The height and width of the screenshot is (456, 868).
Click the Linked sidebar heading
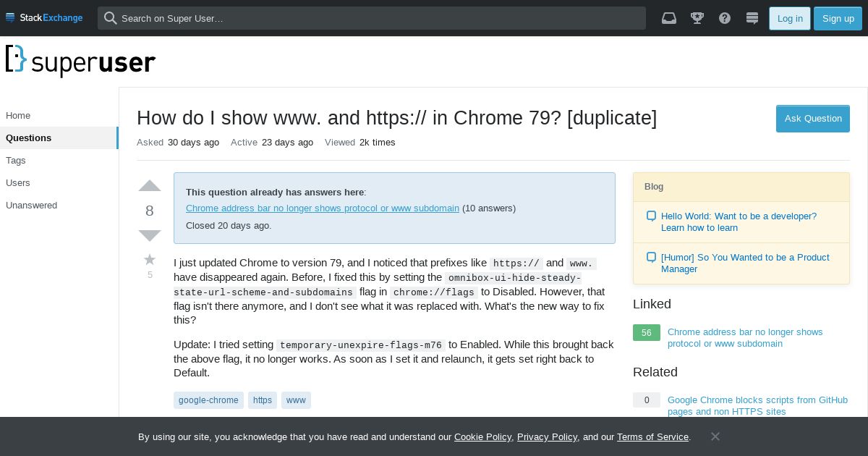point(652,304)
